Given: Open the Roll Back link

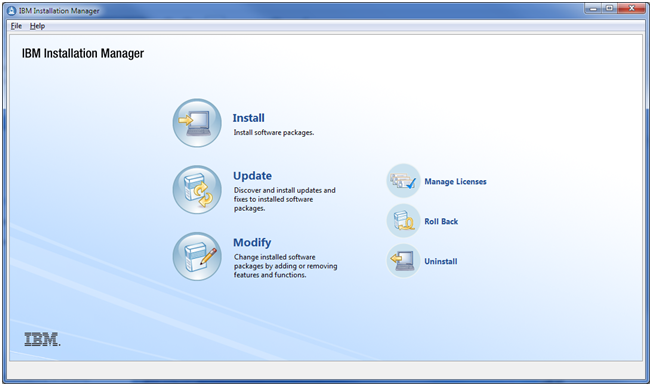Looking at the screenshot, I should (x=441, y=222).
